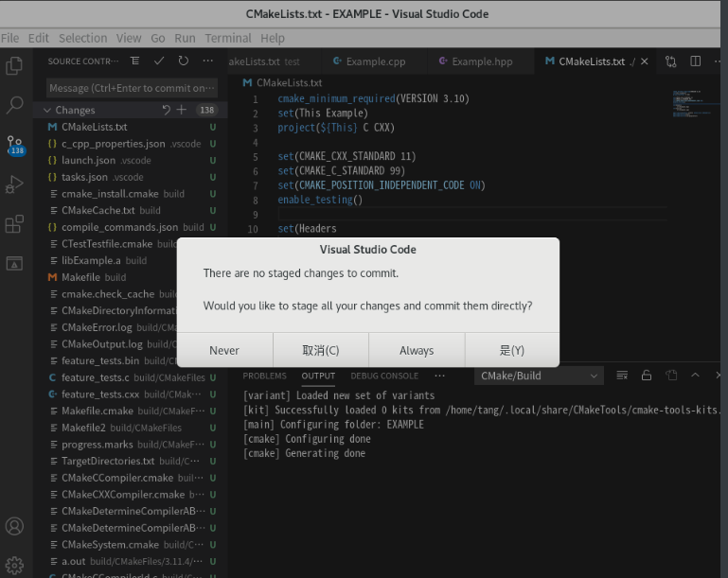Close the CMakeLists.txt editor tab
The width and height of the screenshot is (728, 578).
coord(645,61)
